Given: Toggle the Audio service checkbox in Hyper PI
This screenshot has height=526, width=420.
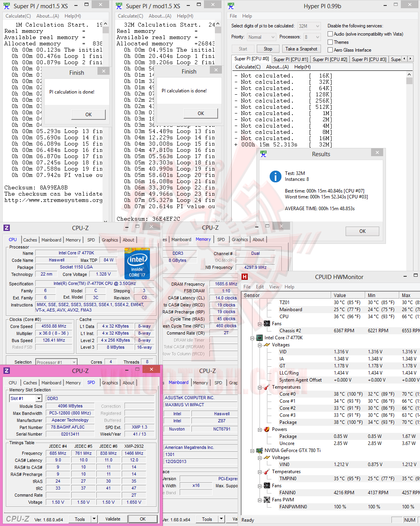Looking at the screenshot, I should tap(330, 34).
